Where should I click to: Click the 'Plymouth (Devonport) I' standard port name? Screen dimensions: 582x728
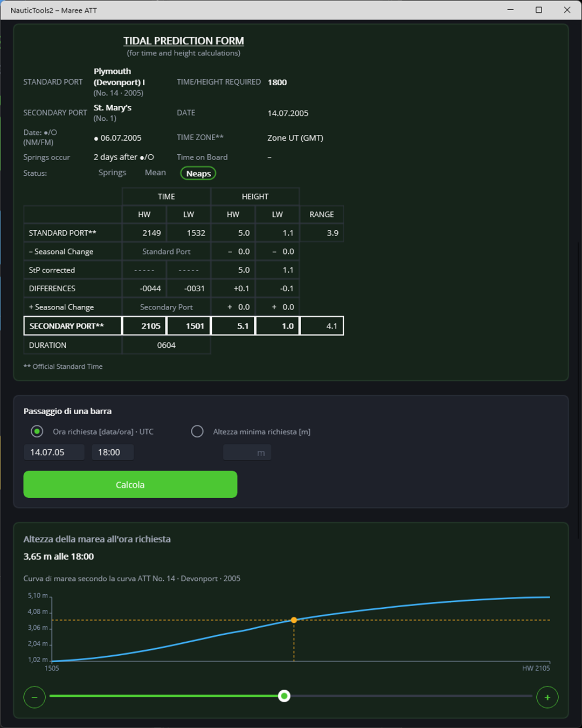pos(119,77)
